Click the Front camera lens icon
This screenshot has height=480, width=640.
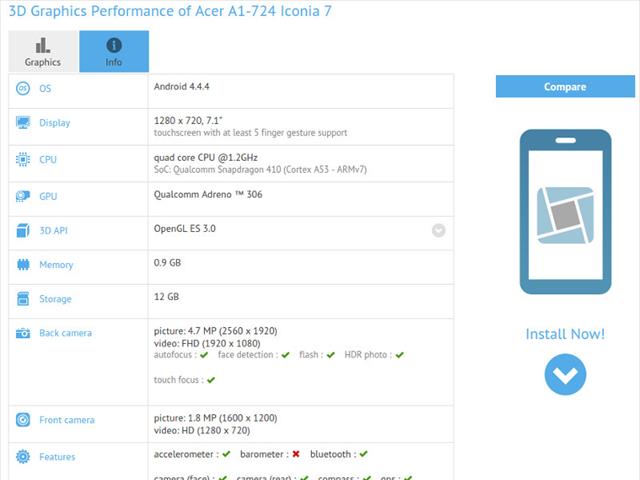coord(23,420)
